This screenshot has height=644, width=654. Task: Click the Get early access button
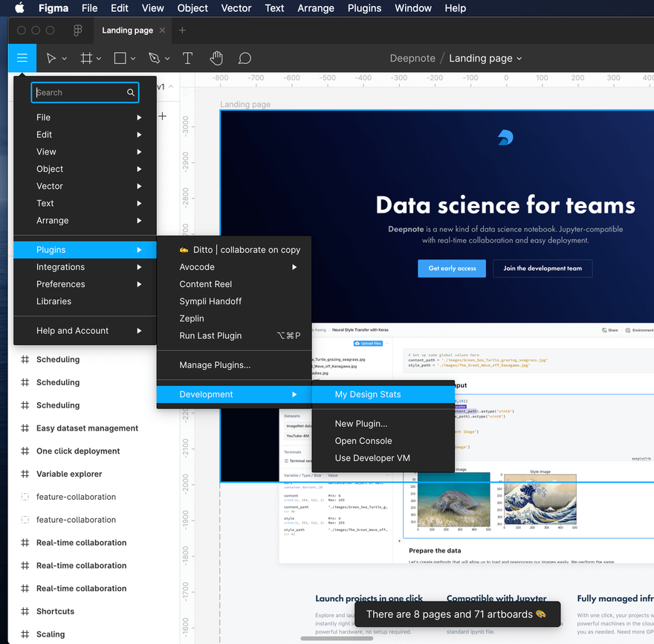pyautogui.click(x=452, y=268)
